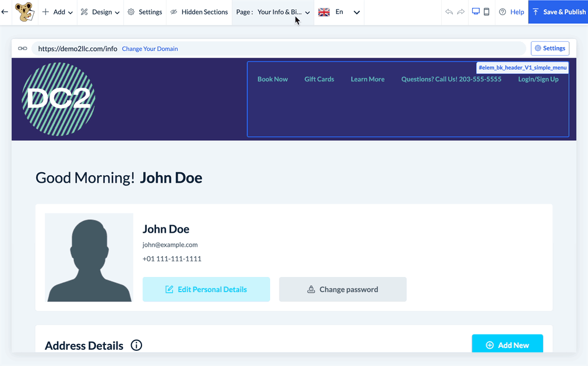Switch to desktop preview icon
Image resolution: width=588 pixels, height=366 pixels.
point(476,11)
